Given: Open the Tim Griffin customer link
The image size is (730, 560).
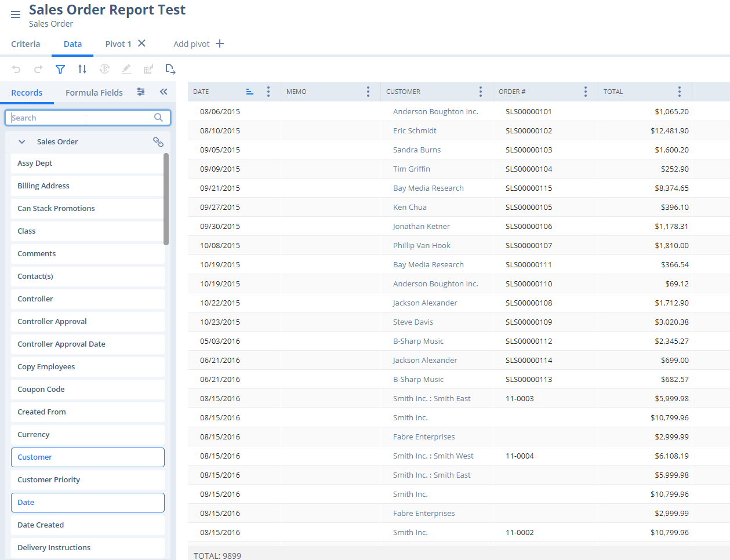Looking at the screenshot, I should coord(412,169).
